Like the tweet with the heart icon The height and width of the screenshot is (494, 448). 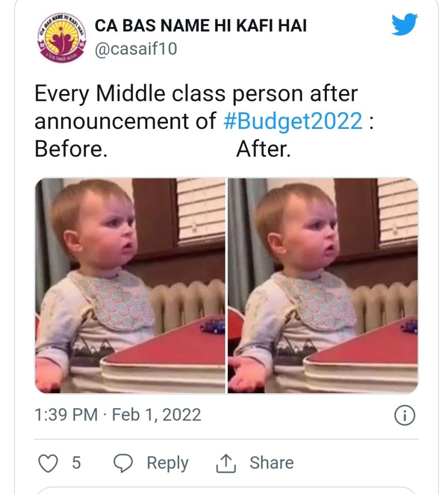coord(48,463)
